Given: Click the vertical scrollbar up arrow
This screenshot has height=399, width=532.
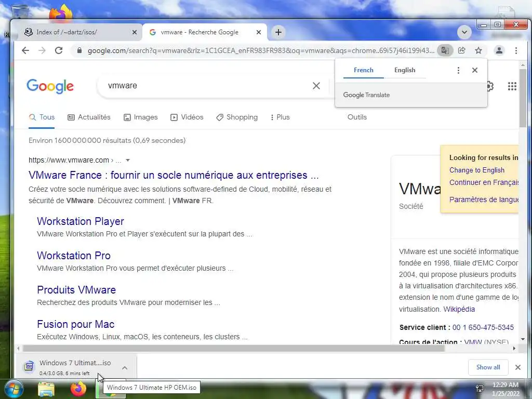Looking at the screenshot, I should point(523,65).
